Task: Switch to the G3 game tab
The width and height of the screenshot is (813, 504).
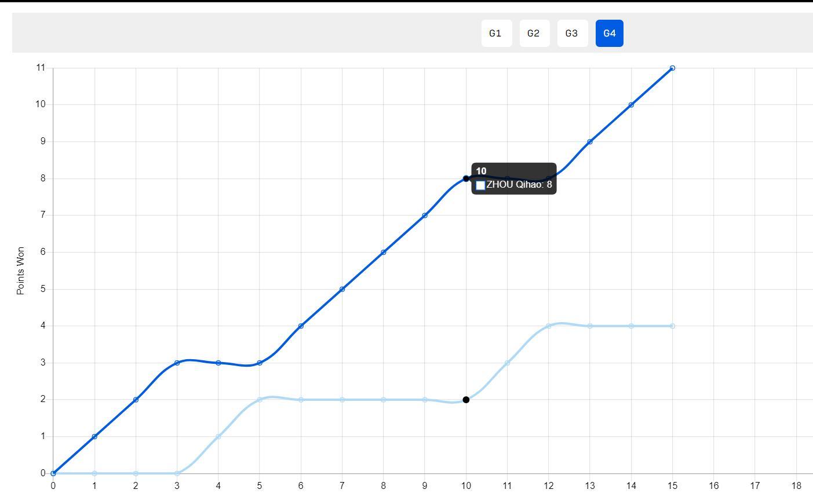Action: point(573,33)
